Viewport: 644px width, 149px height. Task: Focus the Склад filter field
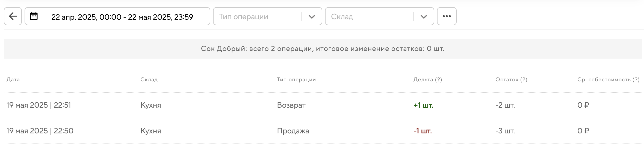click(x=369, y=17)
